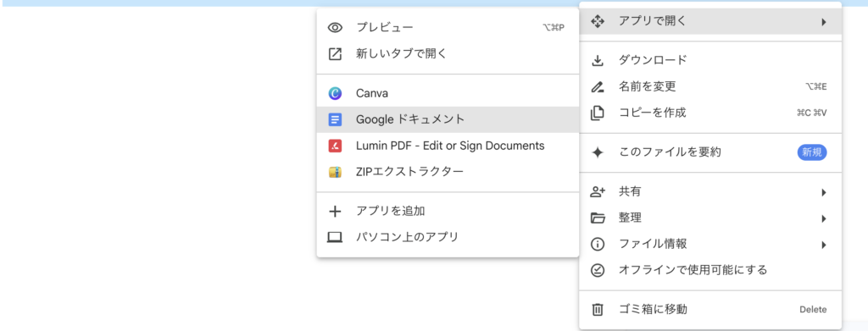Screen dimensions: 868x331
Task: Click the Canva logo icon
Action: [x=335, y=93]
